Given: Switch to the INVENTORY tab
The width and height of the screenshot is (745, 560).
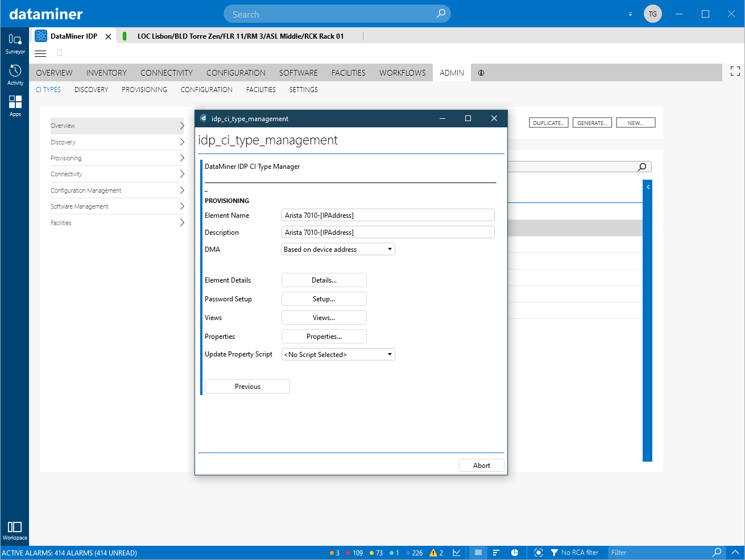Looking at the screenshot, I should (x=106, y=73).
